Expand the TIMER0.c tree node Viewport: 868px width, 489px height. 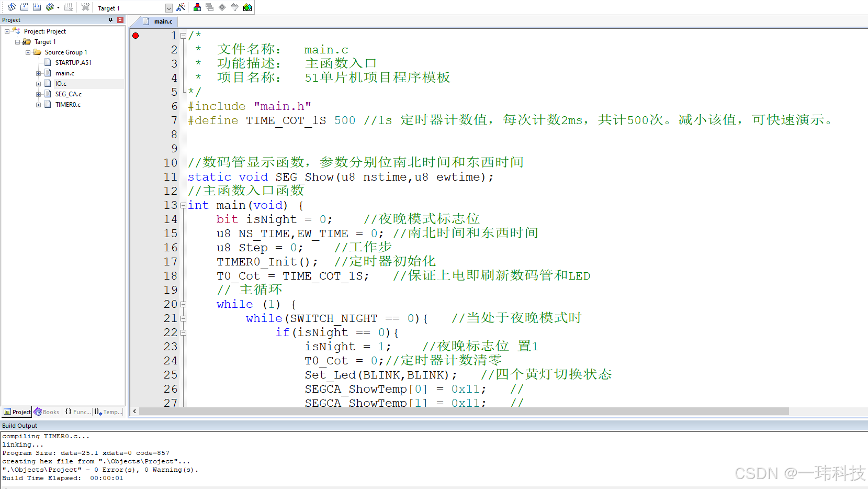pos(38,105)
